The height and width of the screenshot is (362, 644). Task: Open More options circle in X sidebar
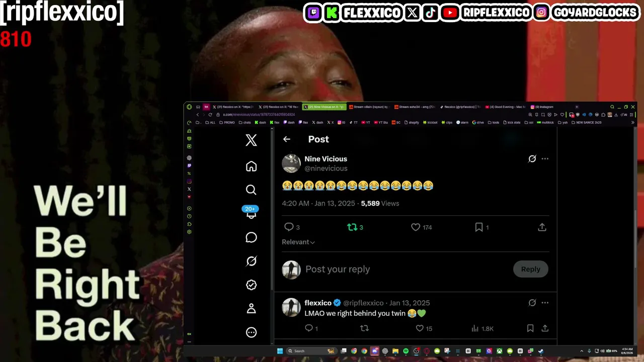click(251, 332)
